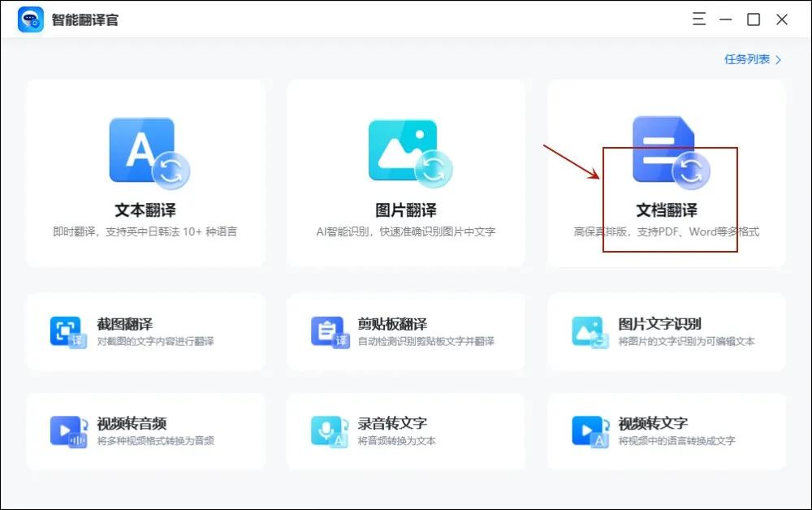Select the 文档翻译 title text
This screenshot has width=812, height=510.
coord(667,210)
